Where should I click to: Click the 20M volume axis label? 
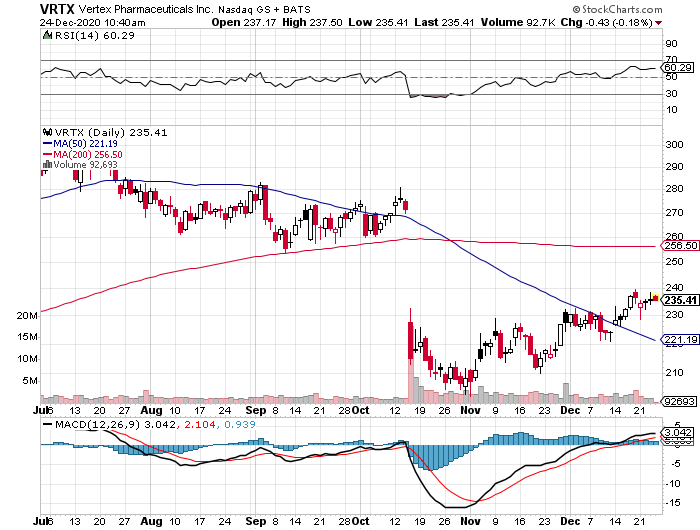(27, 316)
